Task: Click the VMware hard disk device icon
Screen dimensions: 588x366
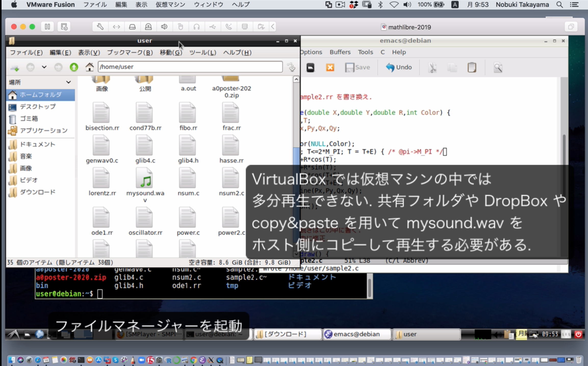Action: point(132,27)
